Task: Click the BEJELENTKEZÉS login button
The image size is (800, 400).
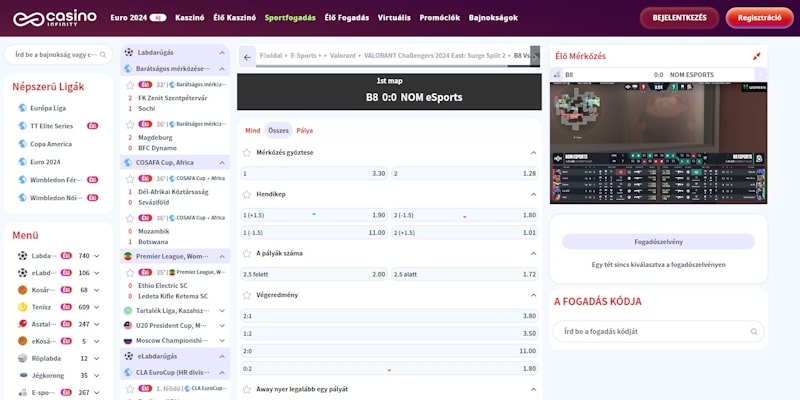Action: (680, 18)
